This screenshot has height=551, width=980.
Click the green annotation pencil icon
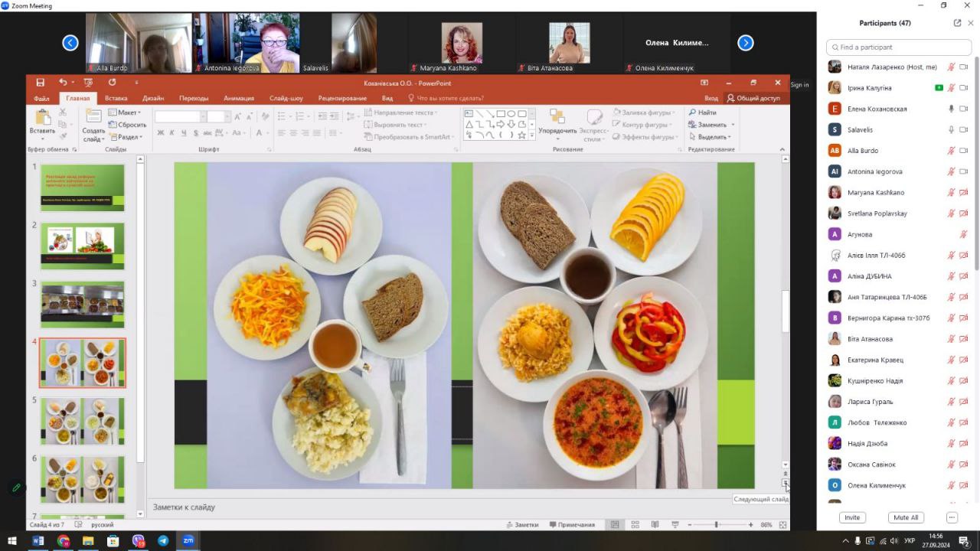pos(15,487)
